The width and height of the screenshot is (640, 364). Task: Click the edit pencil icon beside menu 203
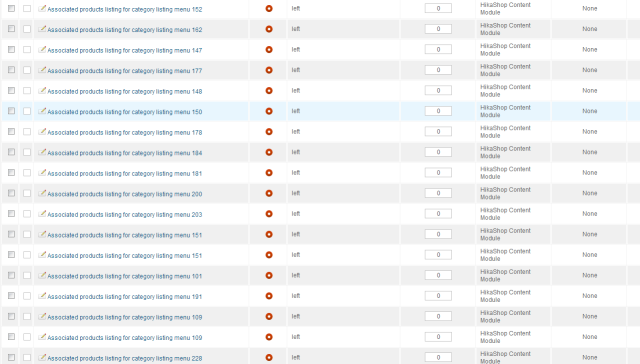click(42, 213)
